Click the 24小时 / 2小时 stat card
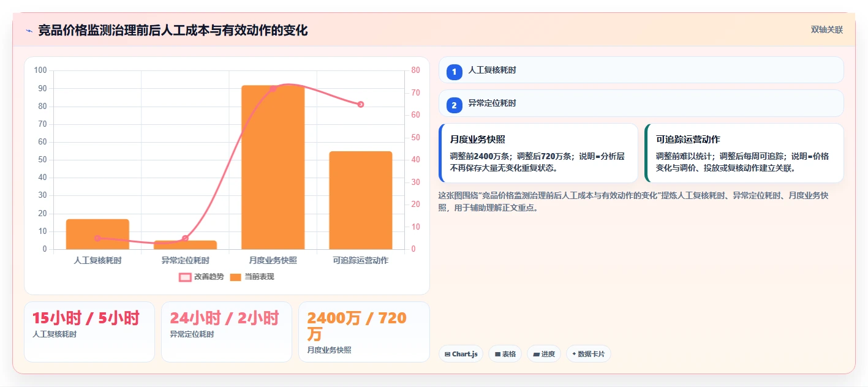 point(227,332)
